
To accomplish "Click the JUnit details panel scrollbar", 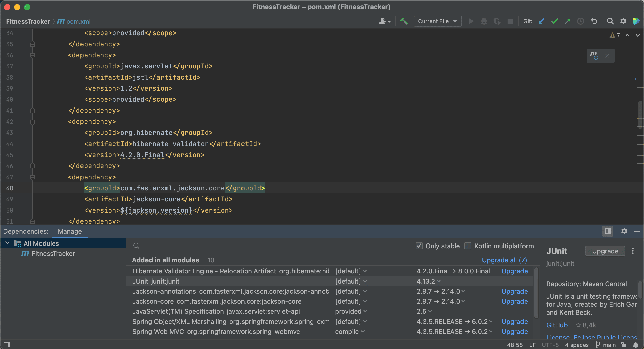I will click(640, 290).
